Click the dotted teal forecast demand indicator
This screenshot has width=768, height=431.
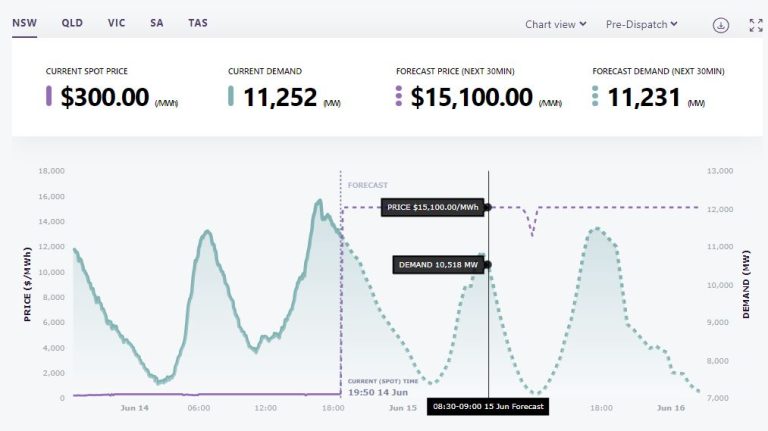(595, 97)
